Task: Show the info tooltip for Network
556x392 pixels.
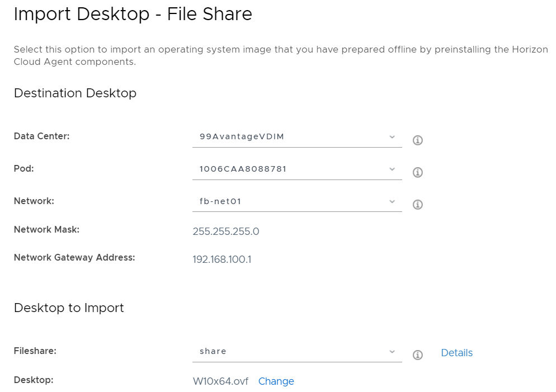Action: (417, 205)
